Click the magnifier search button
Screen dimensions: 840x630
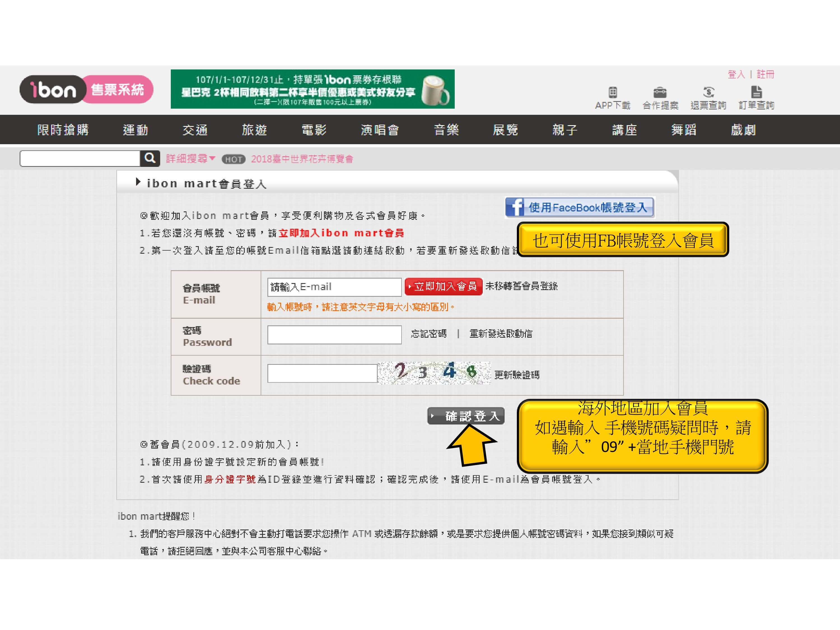pos(150,158)
